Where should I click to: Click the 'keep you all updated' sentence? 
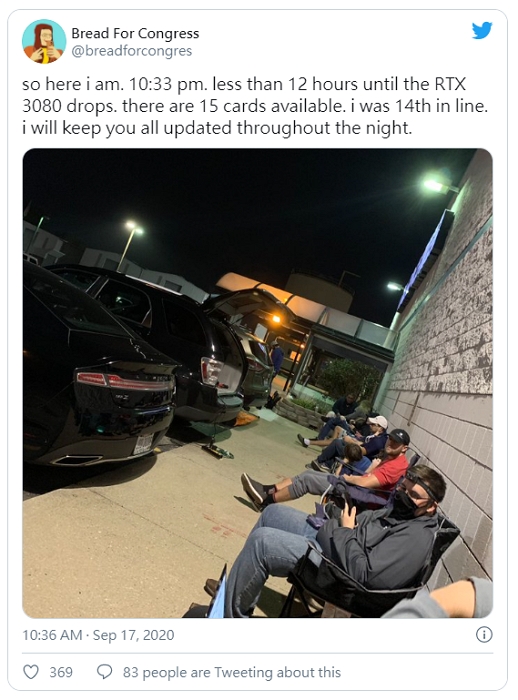click(217, 128)
